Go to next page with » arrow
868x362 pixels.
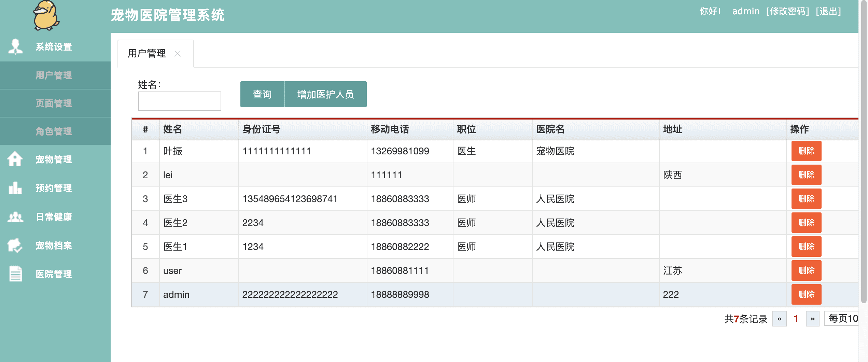813,319
